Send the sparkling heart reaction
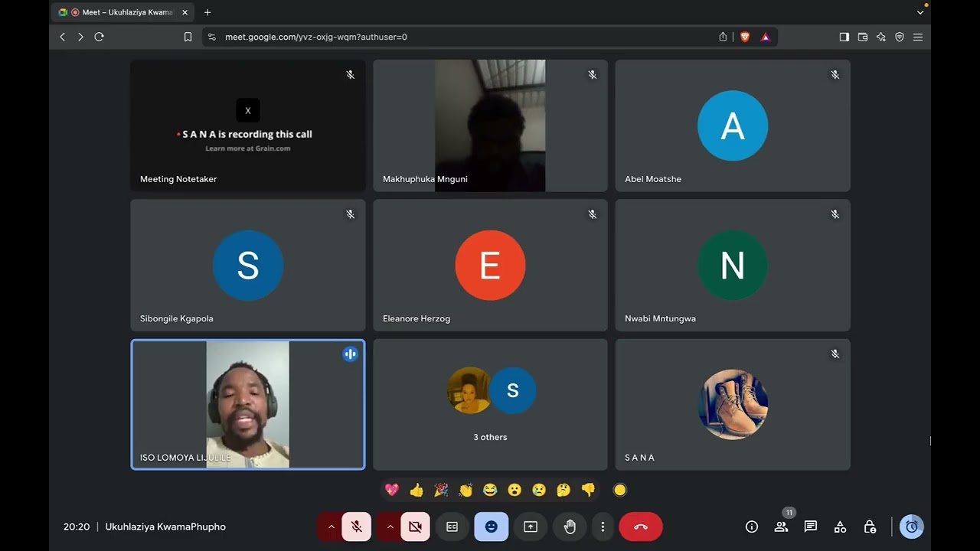The width and height of the screenshot is (980, 551). 392,490
